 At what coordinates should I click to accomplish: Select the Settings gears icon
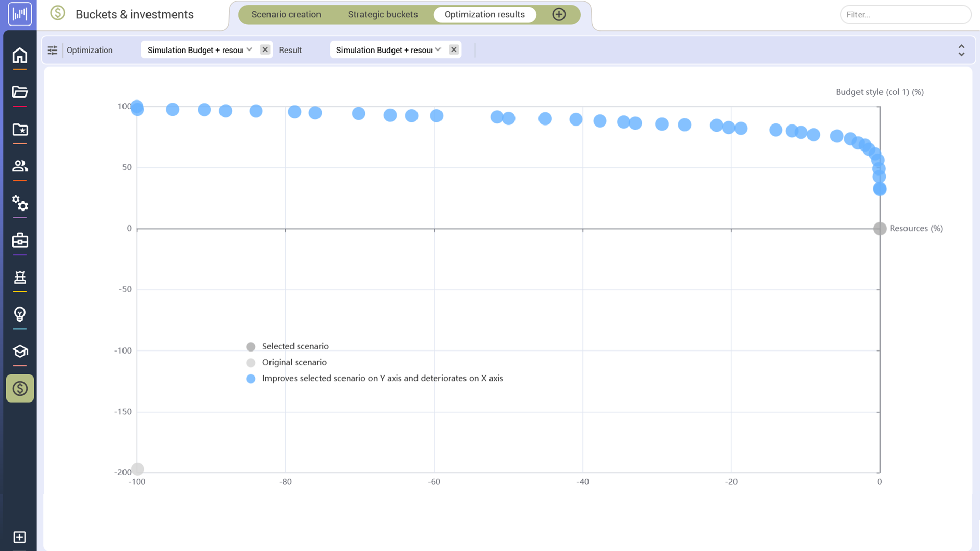[x=19, y=204]
